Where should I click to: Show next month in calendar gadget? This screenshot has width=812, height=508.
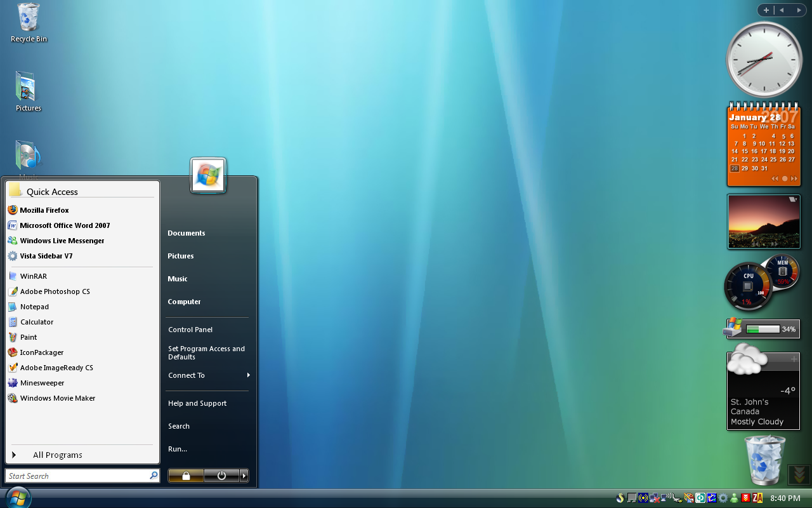[x=794, y=178]
